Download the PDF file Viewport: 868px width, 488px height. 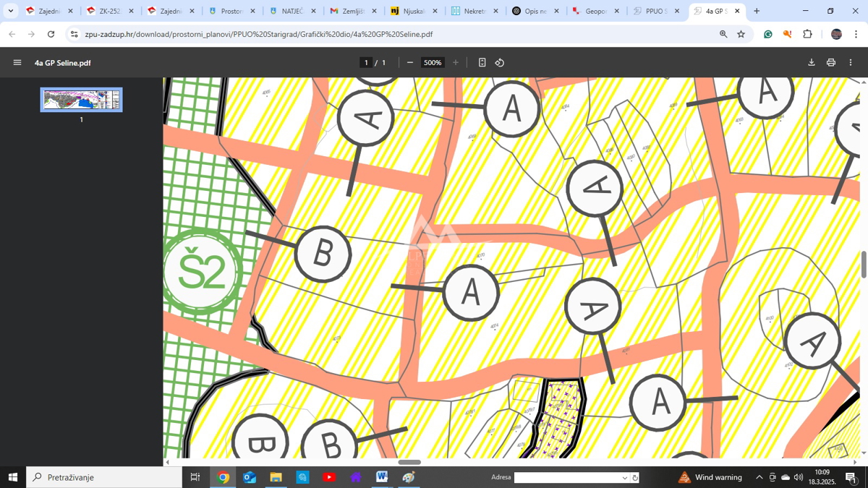tap(812, 63)
